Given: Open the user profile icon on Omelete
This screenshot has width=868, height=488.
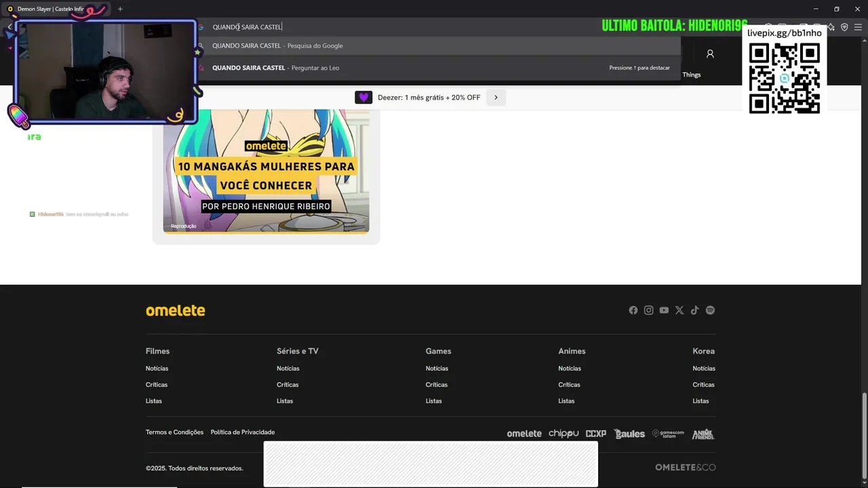Looking at the screenshot, I should point(710,54).
